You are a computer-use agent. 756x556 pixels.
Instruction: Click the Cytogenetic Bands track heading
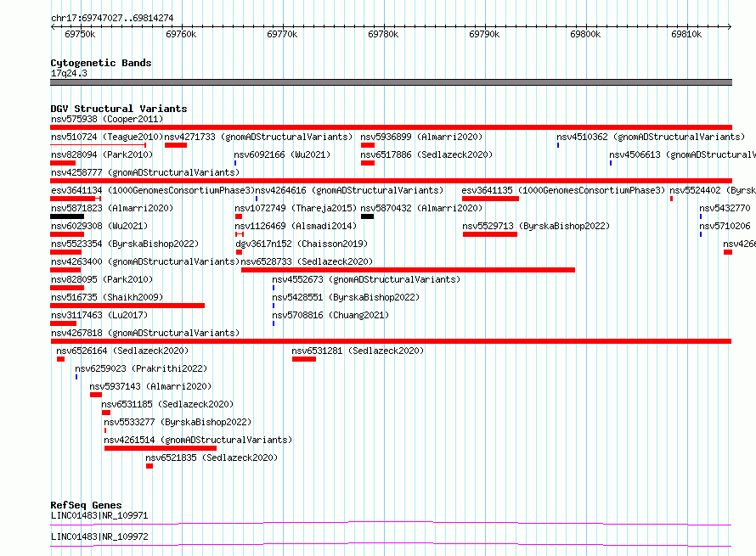pyautogui.click(x=101, y=63)
